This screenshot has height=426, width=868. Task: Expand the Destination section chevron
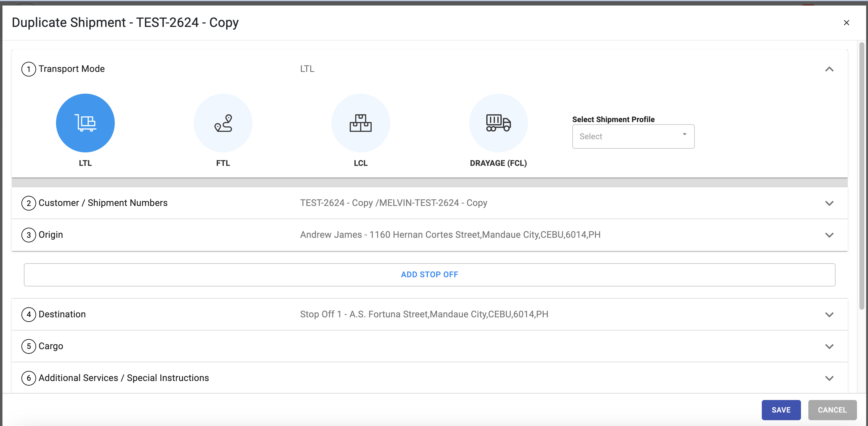(829, 314)
